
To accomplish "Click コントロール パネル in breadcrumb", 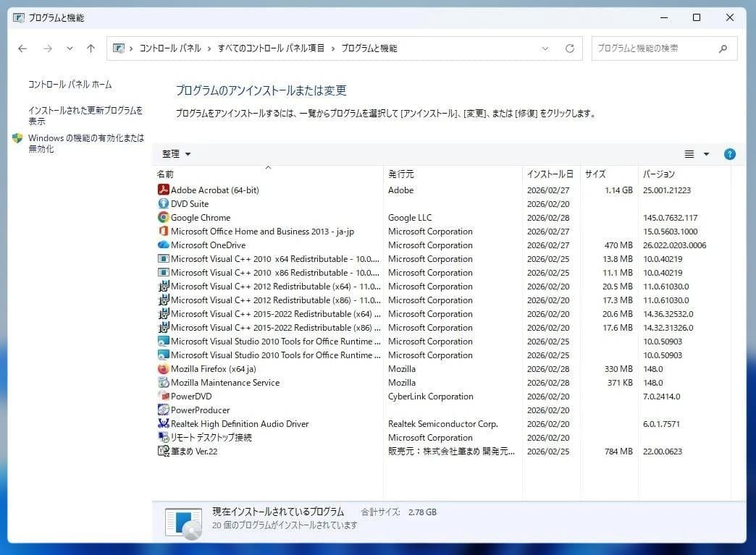I will click(170, 48).
